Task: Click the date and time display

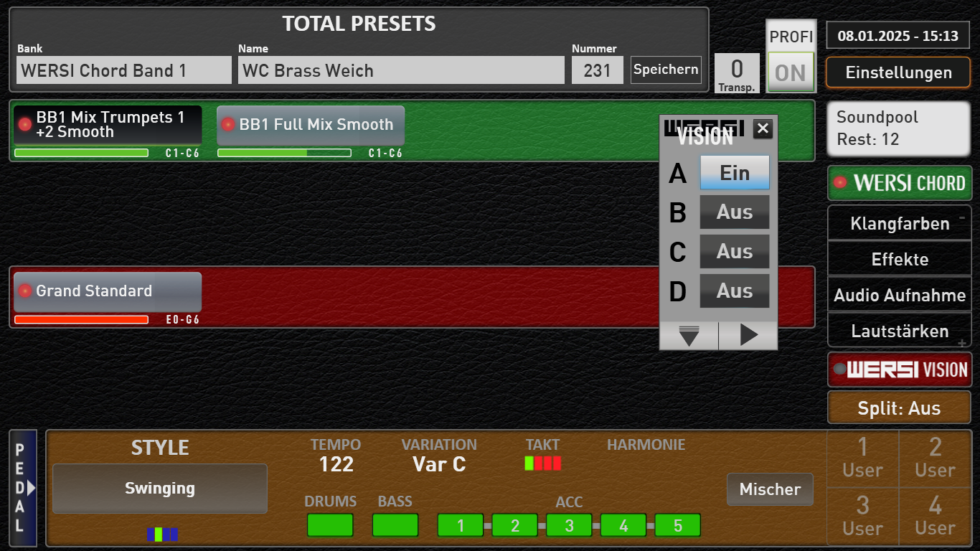Action: 898,36
